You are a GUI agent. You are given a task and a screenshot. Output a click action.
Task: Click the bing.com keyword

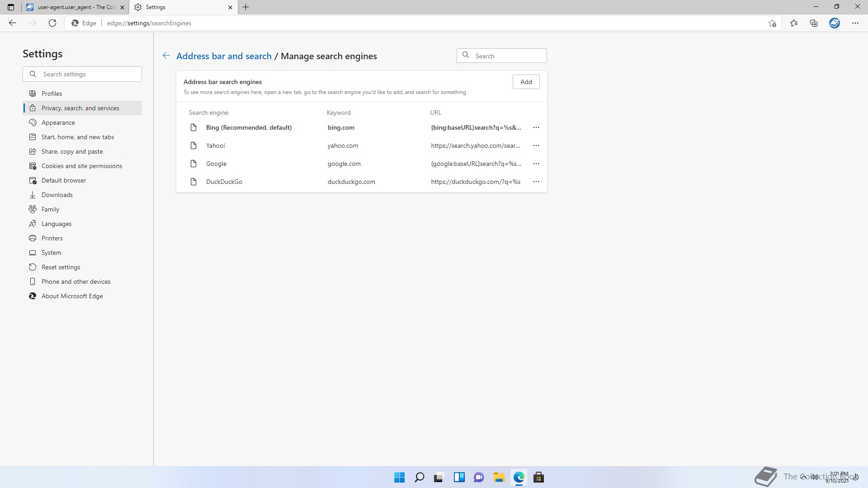tap(341, 127)
